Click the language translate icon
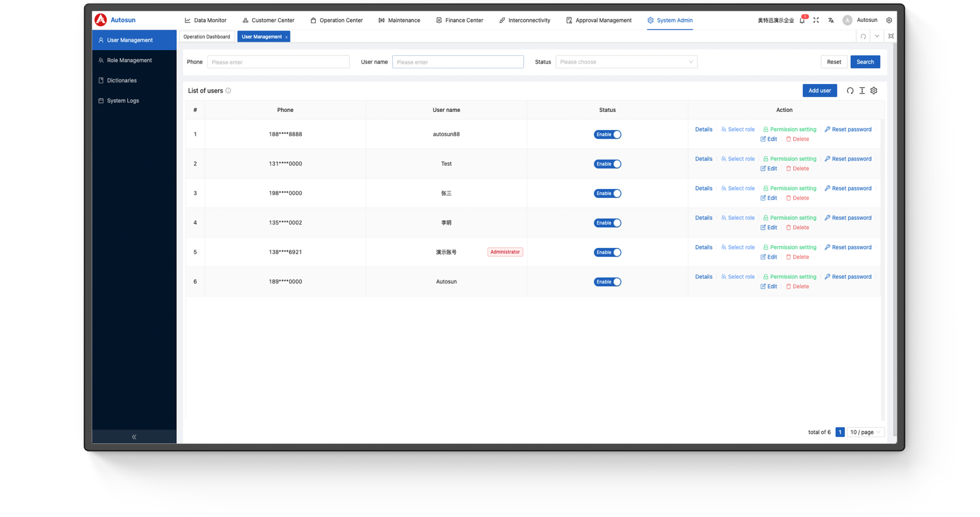The image size is (980, 517). pos(831,20)
